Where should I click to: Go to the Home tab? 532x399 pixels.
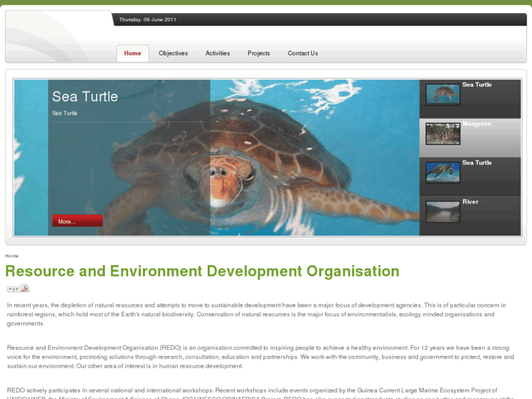pos(132,53)
